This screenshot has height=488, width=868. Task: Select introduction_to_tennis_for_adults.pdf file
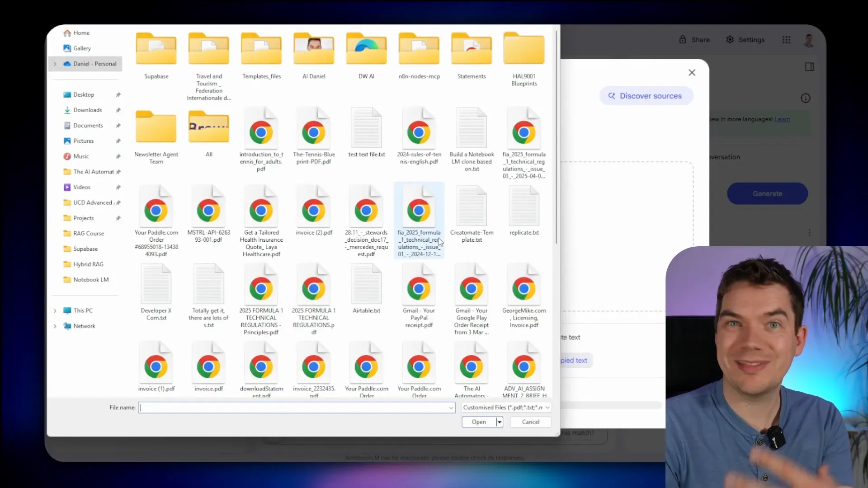(x=261, y=140)
